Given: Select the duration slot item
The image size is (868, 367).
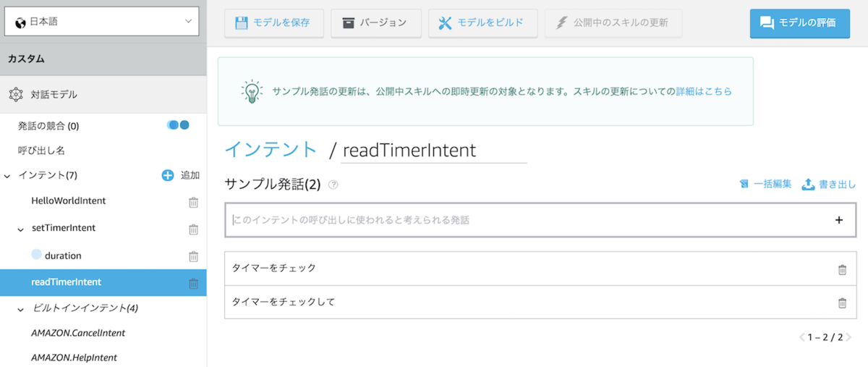Looking at the screenshot, I should 63,256.
